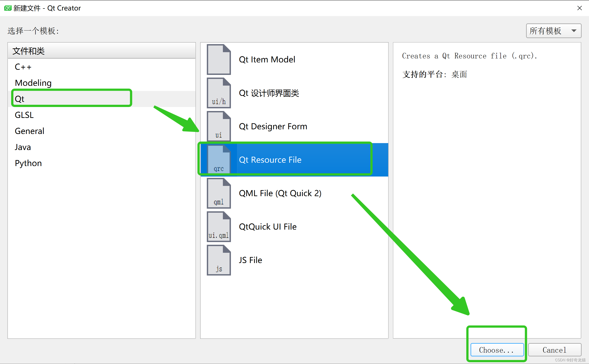Viewport: 589px width, 364px height.
Task: Select the GLSL category
Action: (24, 115)
